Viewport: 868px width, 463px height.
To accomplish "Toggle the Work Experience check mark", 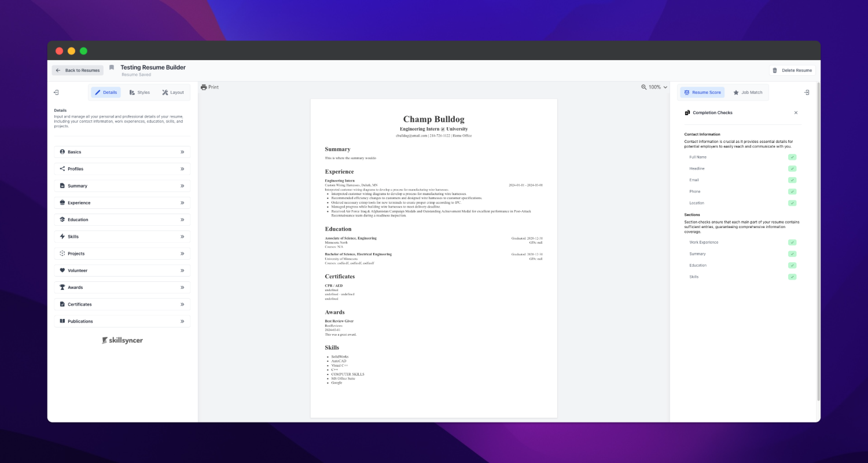I will coord(792,242).
